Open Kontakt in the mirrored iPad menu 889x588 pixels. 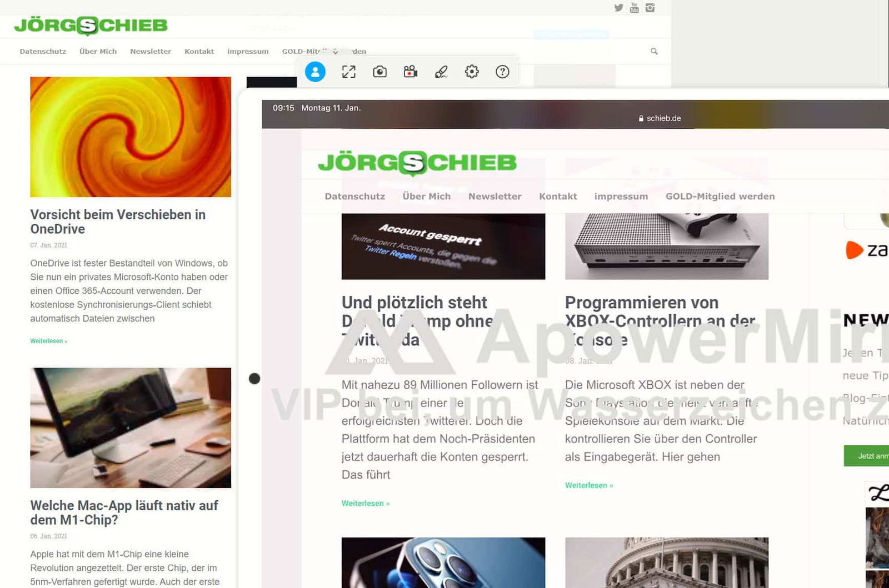tap(558, 196)
